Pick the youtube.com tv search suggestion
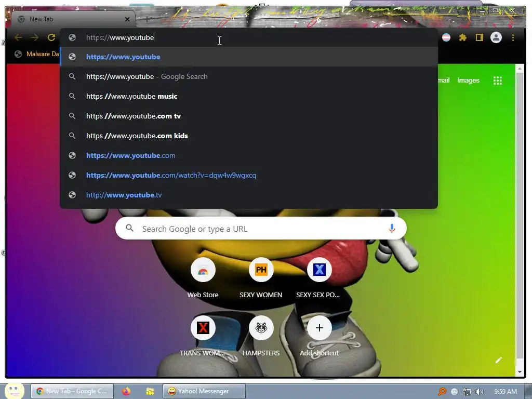Viewport: 532px width, 399px height. pos(249,116)
